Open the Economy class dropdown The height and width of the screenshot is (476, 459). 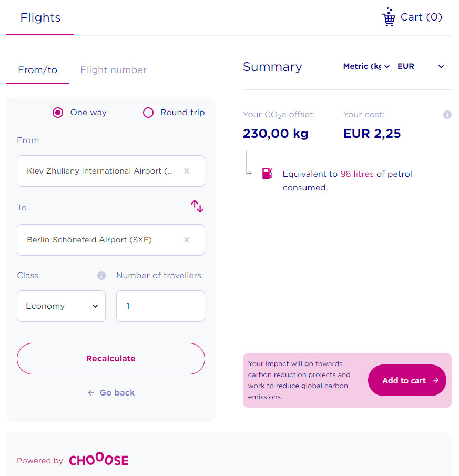62,306
